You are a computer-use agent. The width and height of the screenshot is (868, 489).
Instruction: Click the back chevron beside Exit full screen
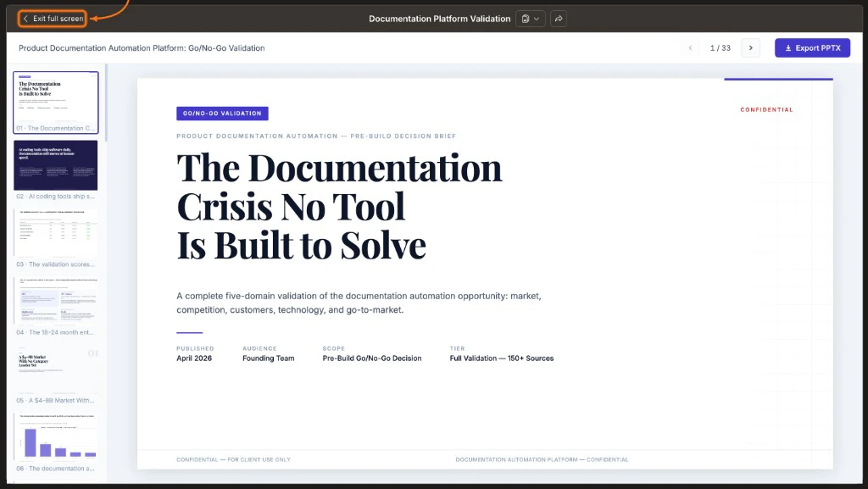[x=24, y=16]
